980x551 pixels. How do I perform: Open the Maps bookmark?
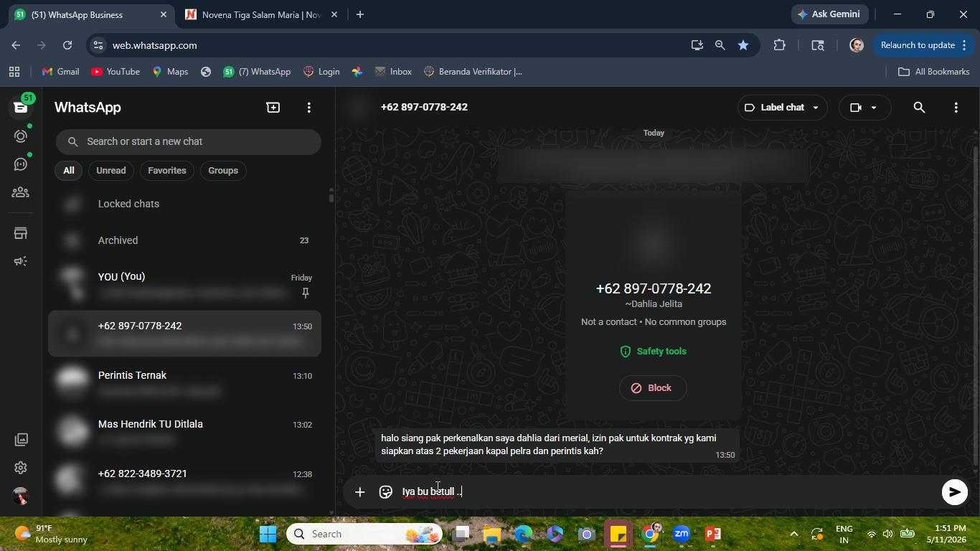click(x=170, y=72)
